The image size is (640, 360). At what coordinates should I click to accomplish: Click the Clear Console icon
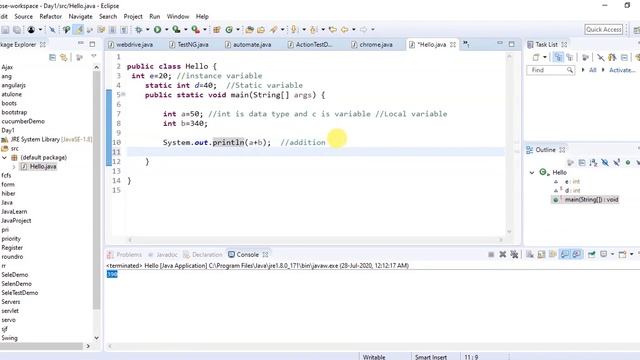point(529,254)
